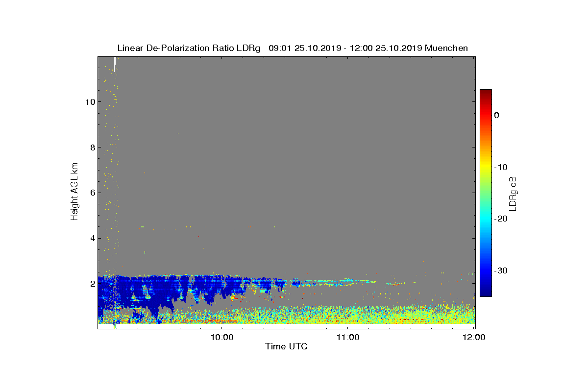Click the dark red top of the colorbar
This screenshot has width=588, height=392.
(486, 92)
